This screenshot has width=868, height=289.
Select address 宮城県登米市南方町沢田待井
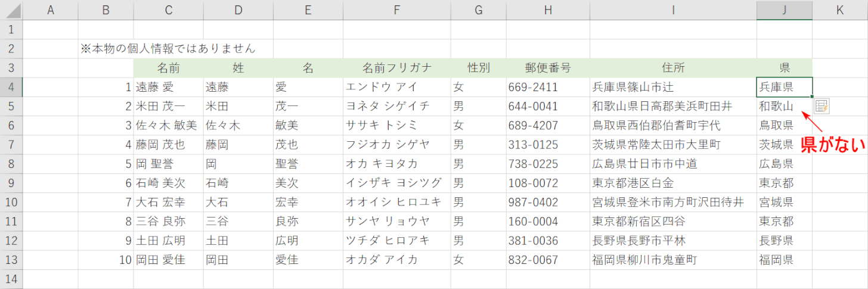point(673,203)
